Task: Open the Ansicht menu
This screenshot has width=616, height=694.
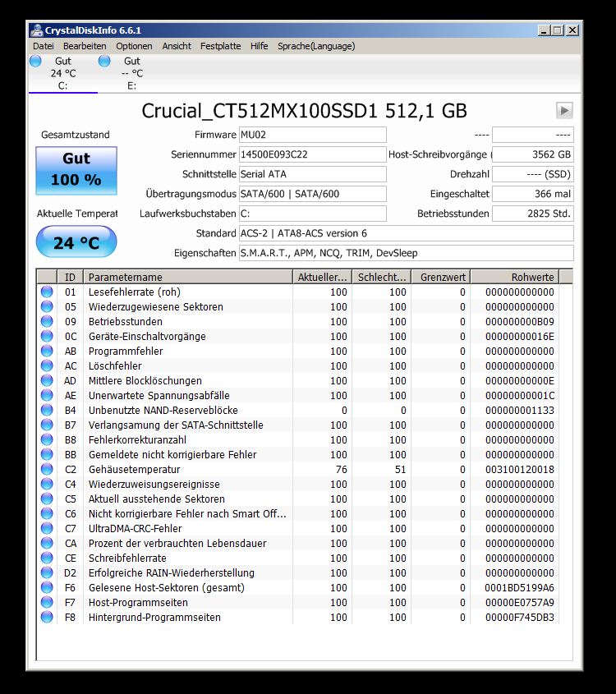Action: point(177,46)
